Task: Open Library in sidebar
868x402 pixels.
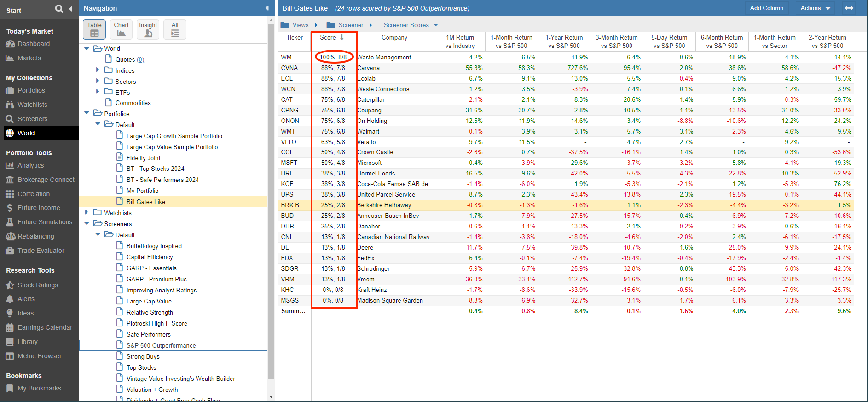Action: [x=28, y=342]
